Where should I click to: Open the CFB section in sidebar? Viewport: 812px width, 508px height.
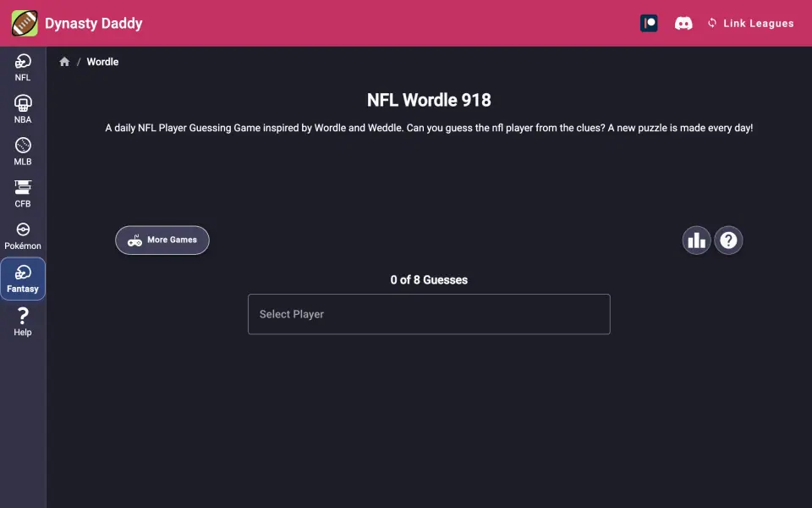(x=23, y=194)
